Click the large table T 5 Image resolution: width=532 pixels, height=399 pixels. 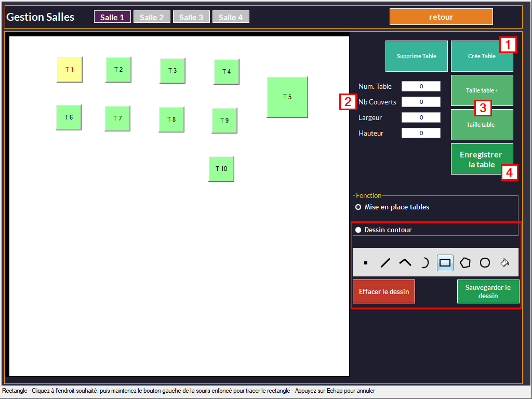[x=287, y=97]
